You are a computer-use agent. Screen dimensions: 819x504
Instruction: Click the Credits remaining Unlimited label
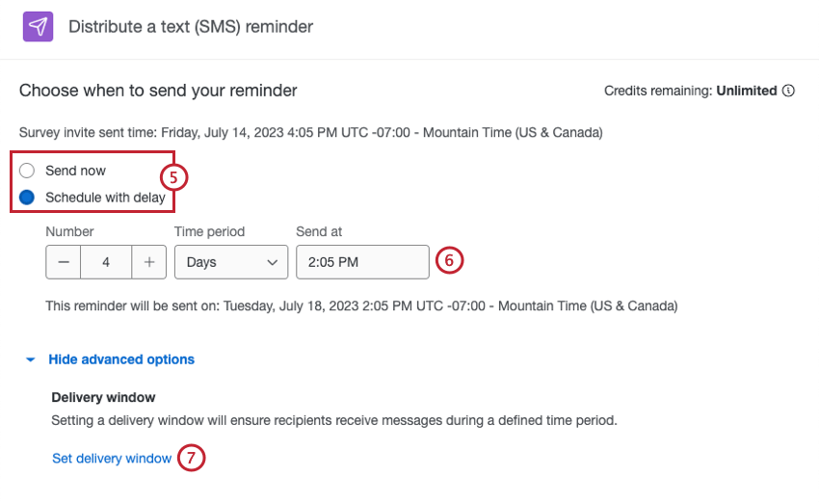pos(690,92)
